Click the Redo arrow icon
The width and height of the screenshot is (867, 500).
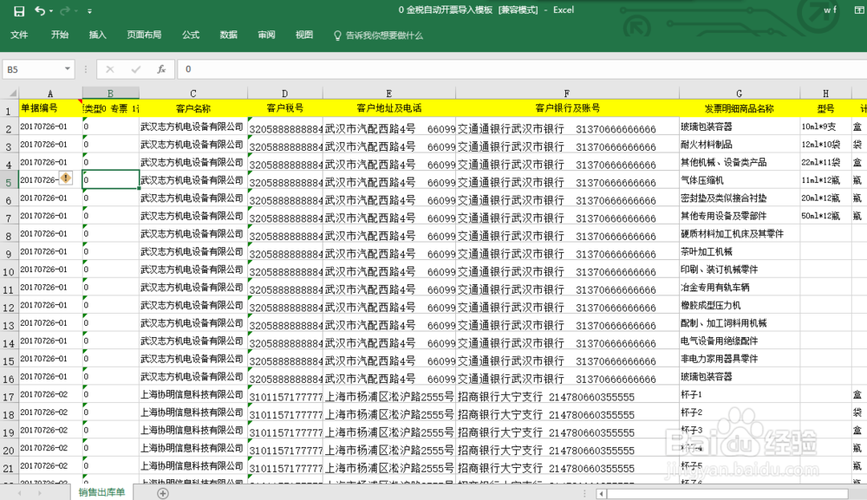(65, 11)
